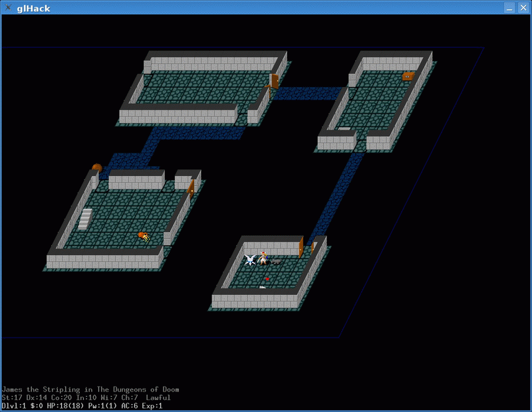
Task: Click the open wooden door of top-left room
Action: [x=274, y=81]
